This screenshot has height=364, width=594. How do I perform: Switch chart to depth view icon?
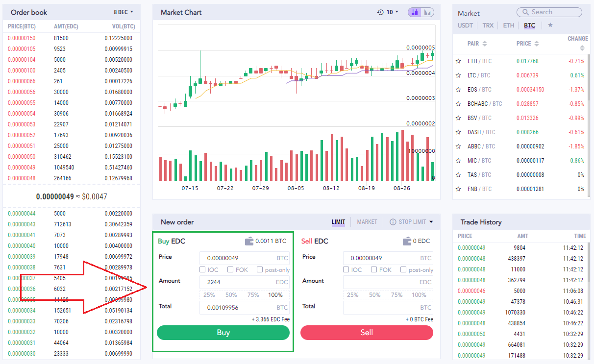(427, 12)
